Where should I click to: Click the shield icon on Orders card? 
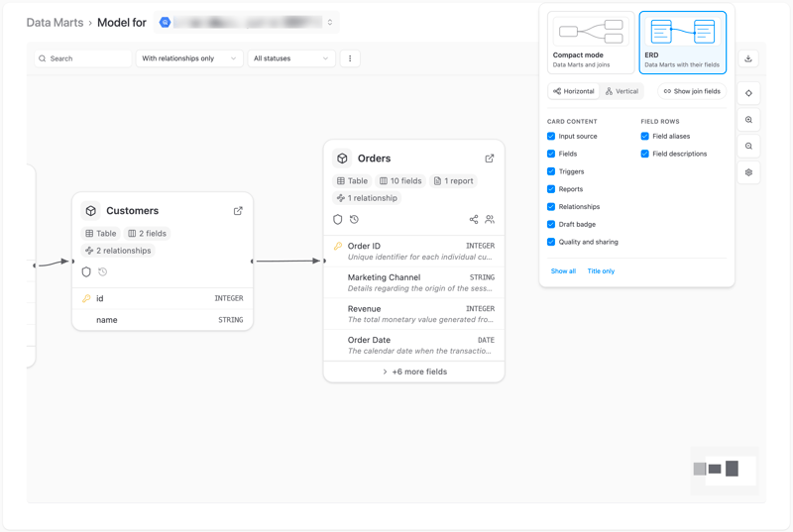338,219
